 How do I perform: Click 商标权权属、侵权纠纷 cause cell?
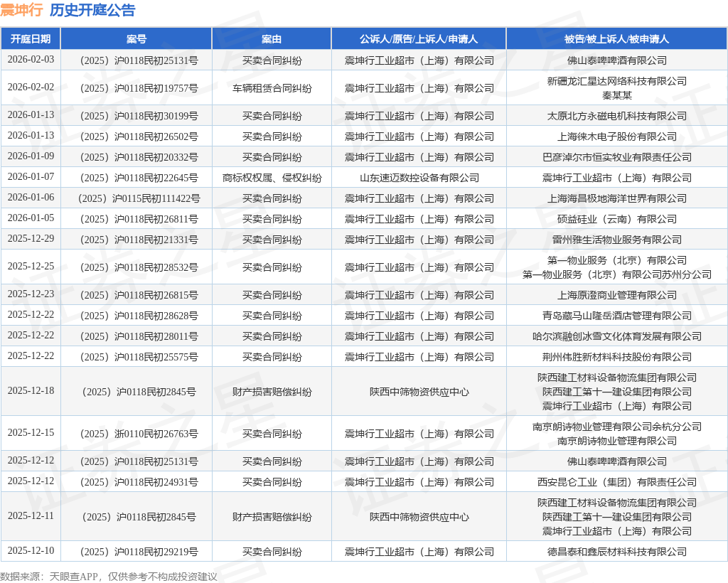point(272,178)
